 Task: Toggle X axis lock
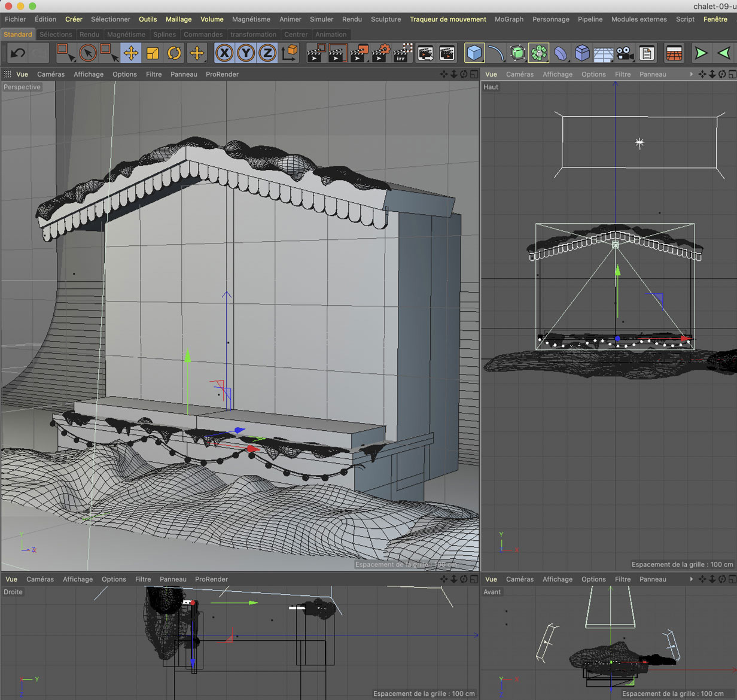coord(224,53)
